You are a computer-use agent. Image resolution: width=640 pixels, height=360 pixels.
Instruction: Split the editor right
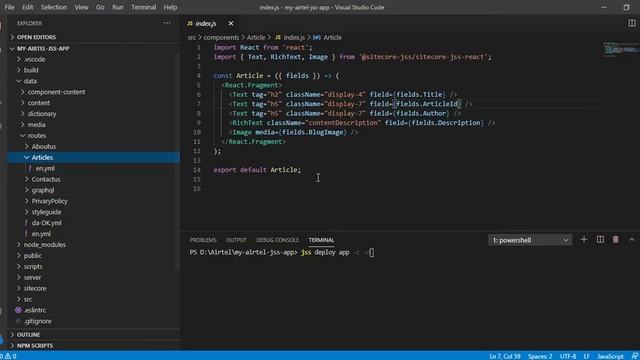(x=631, y=23)
